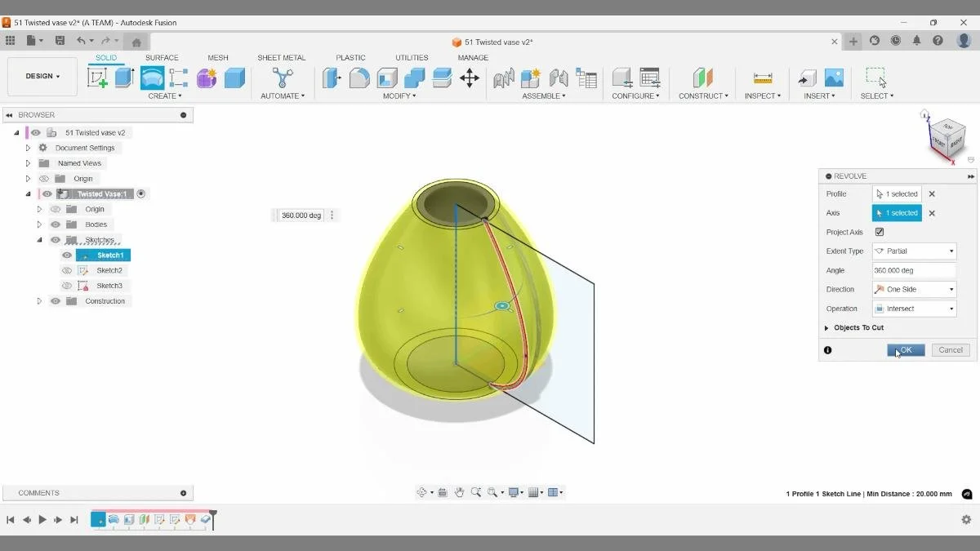Toggle visibility of Sketch3

coord(67,286)
